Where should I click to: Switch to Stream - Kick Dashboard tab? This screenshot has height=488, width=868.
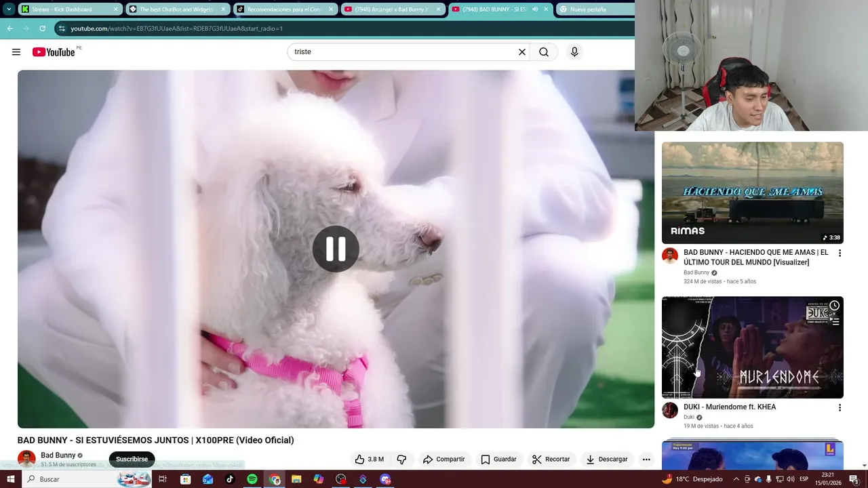coord(69,9)
